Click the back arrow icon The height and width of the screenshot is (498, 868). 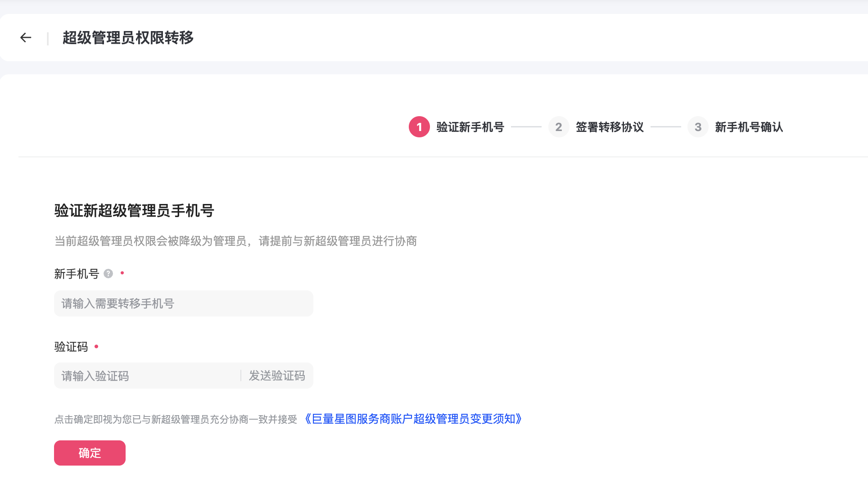26,38
